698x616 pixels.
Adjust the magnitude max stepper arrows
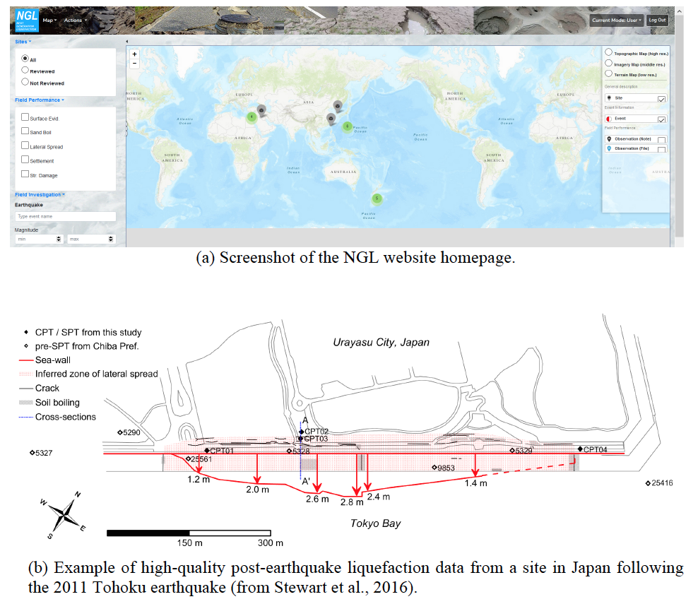[111, 239]
